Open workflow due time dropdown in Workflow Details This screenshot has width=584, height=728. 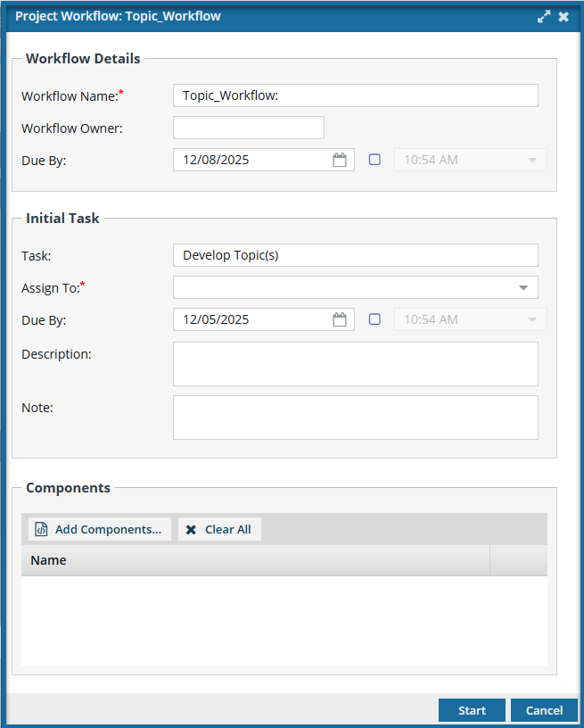pyautogui.click(x=532, y=160)
